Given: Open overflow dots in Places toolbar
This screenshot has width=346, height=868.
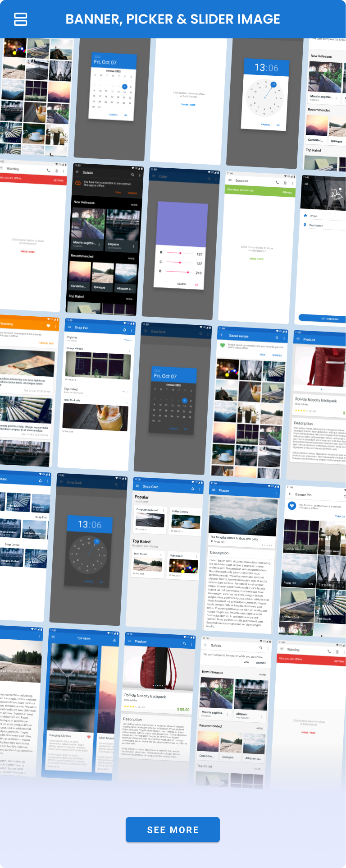Looking at the screenshot, I should (x=276, y=493).
